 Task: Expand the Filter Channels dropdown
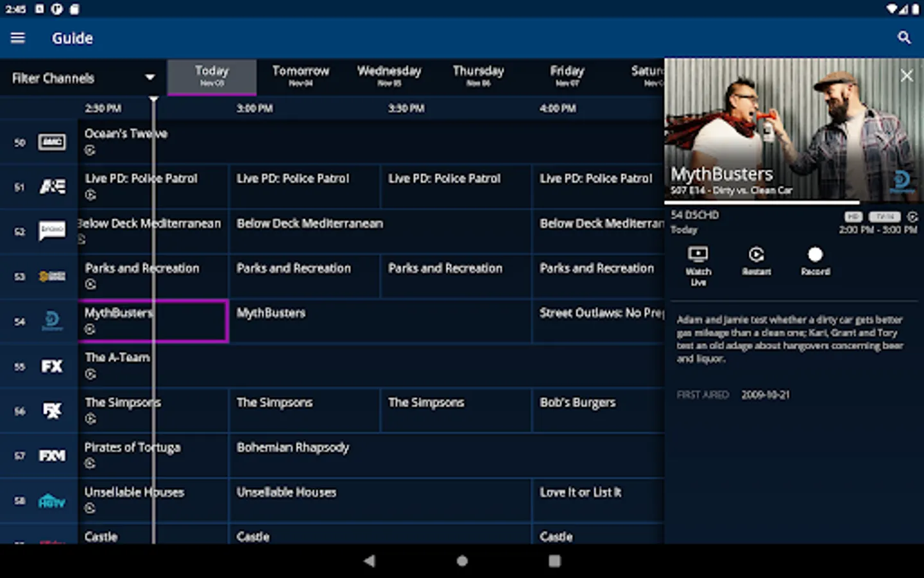pyautogui.click(x=83, y=78)
